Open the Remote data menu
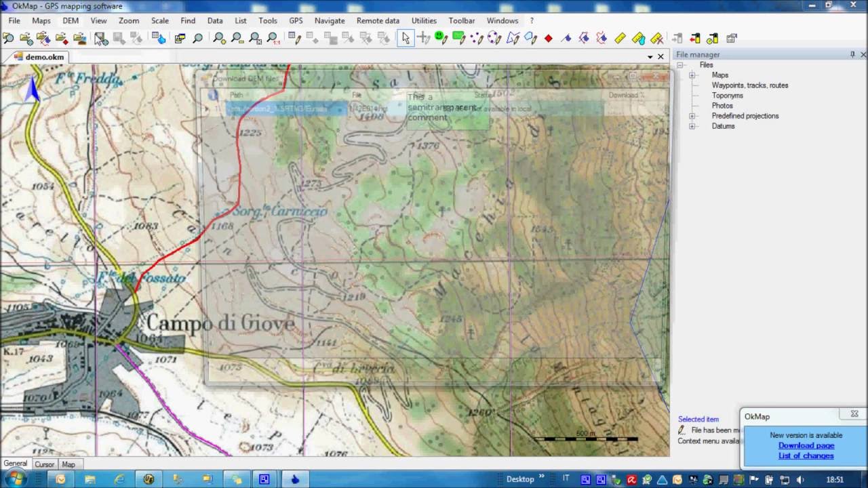The height and width of the screenshot is (488, 868). 378,20
